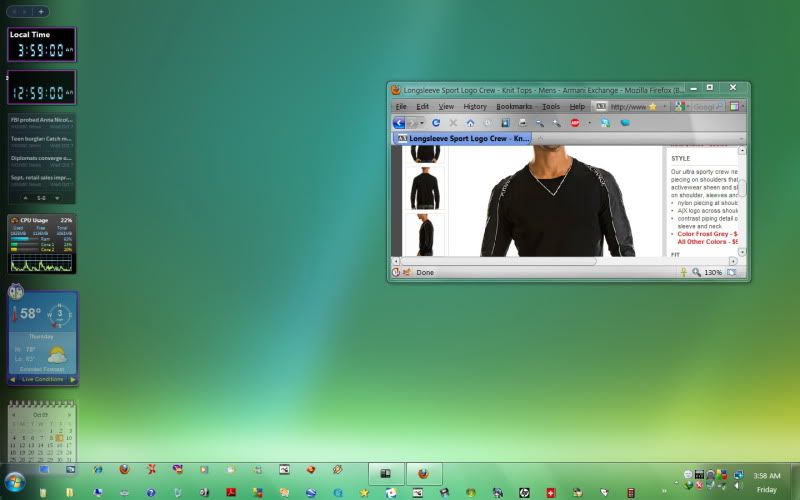This screenshot has width=800, height=500.
Task: Go to next weather view arrow
Action: (x=73, y=380)
